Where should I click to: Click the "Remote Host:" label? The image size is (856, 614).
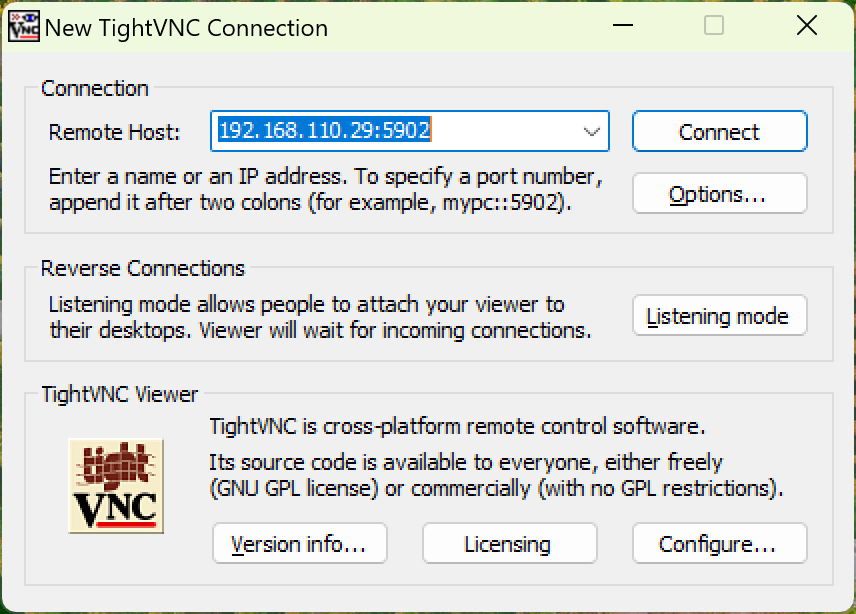point(114,132)
